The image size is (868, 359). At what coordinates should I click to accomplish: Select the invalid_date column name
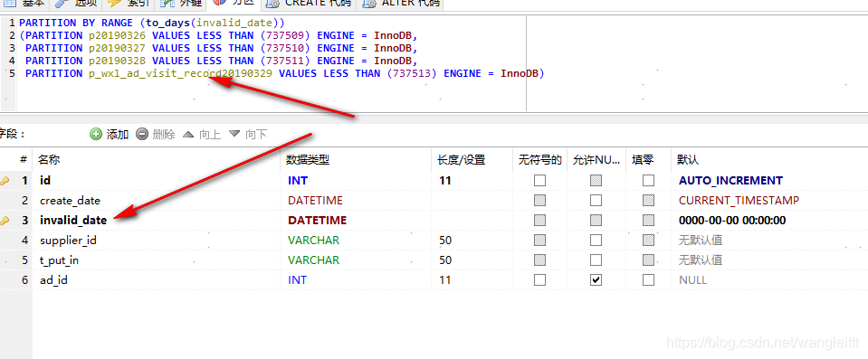(73, 220)
